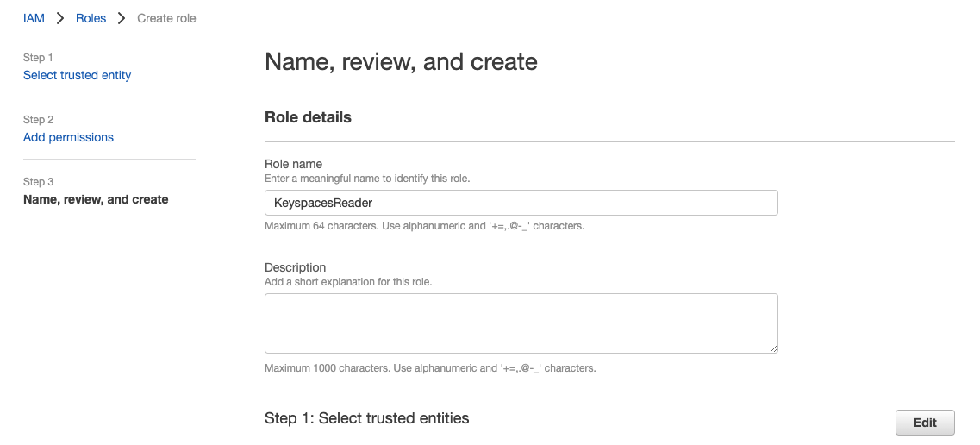980x445 pixels.
Task: Click the Step 3 label in sidebar
Action: [x=39, y=182]
